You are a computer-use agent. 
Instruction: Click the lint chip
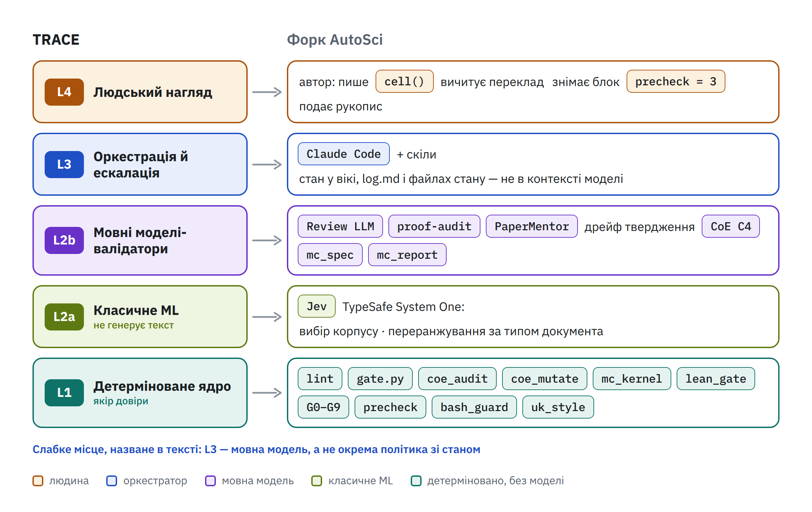coord(320,379)
